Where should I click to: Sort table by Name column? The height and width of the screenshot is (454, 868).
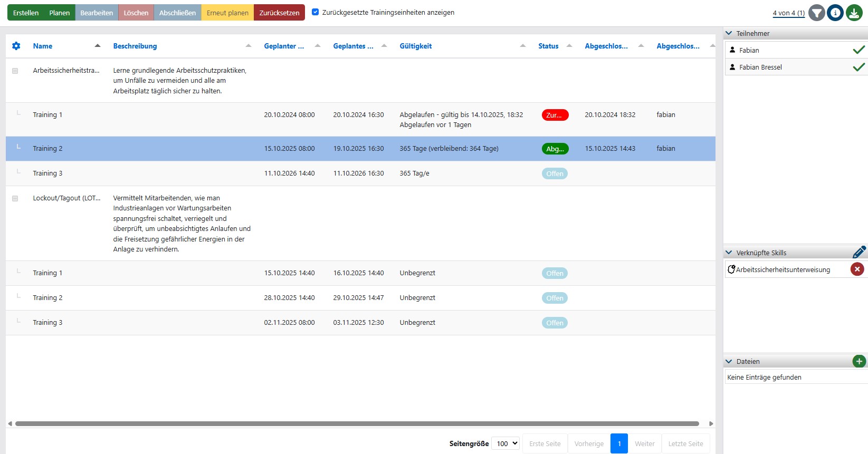click(43, 46)
